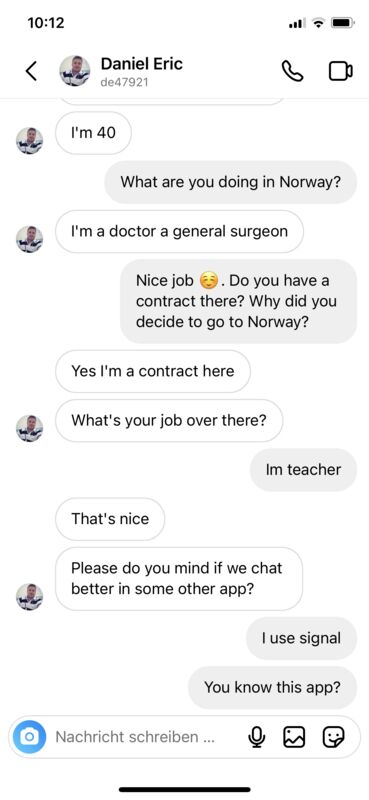The height and width of the screenshot is (800, 369).
Task: Start a video call with Daniel Eric
Action: click(340, 71)
